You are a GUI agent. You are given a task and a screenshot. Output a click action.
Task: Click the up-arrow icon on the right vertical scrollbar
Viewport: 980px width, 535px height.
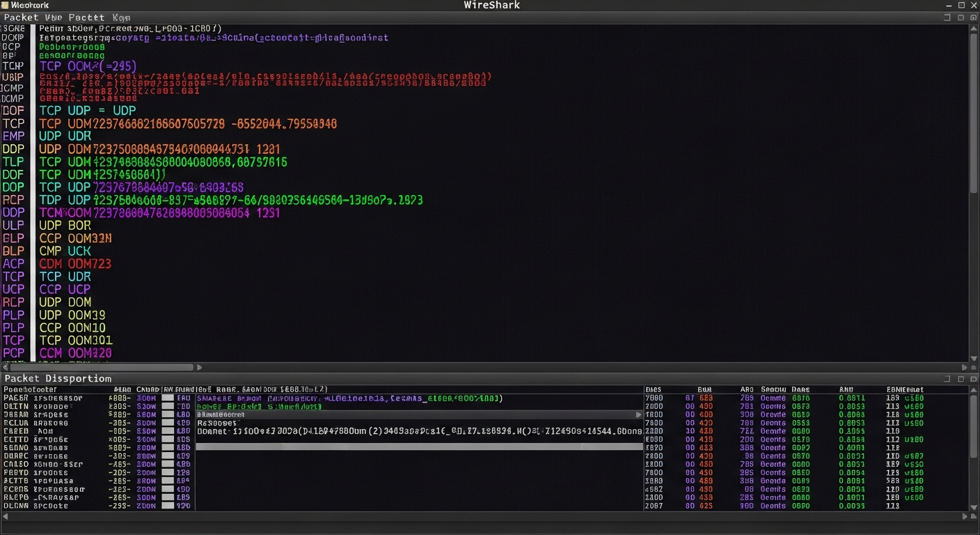[973, 29]
